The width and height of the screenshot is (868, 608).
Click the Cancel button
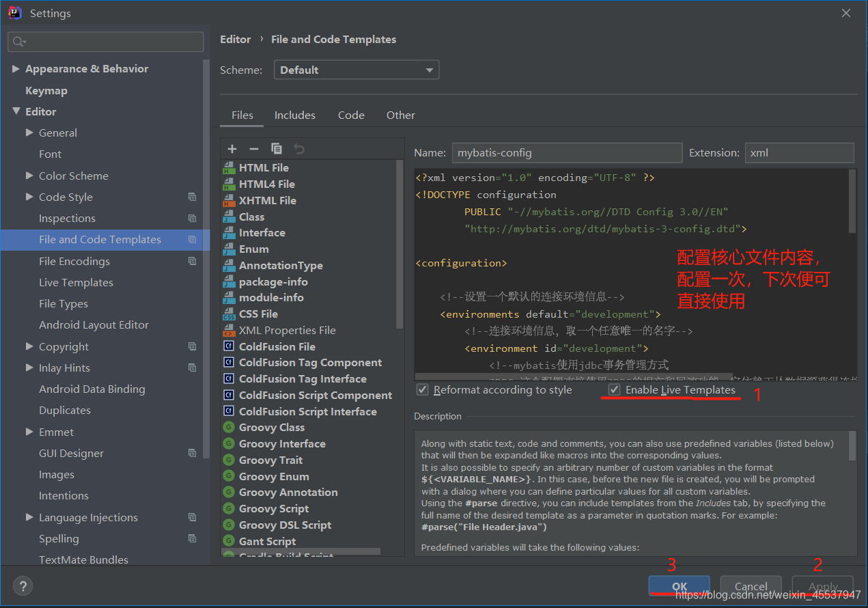pos(751,586)
